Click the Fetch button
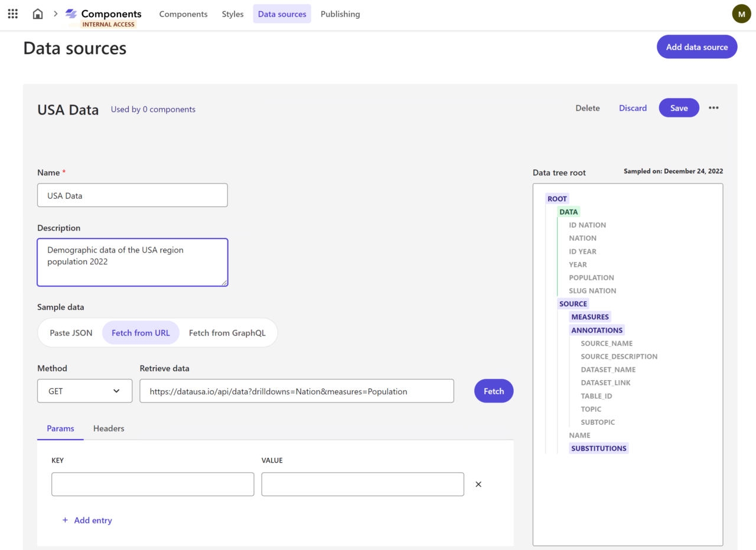 click(x=493, y=391)
